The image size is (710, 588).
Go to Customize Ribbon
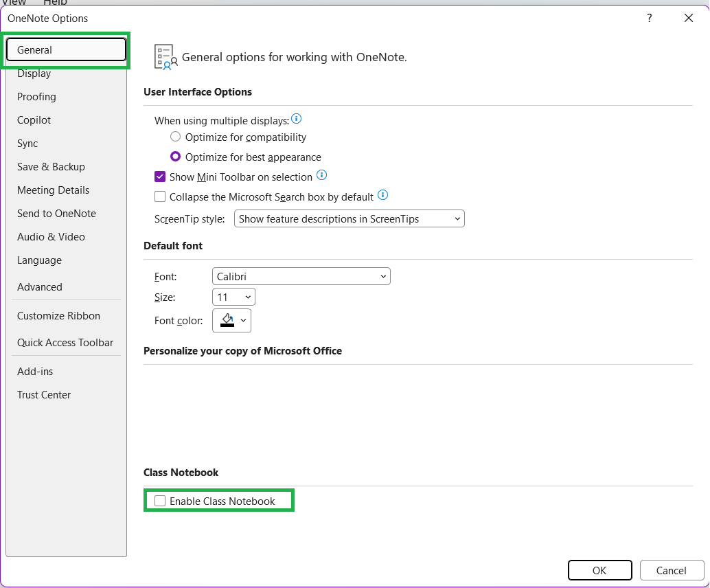66,316
